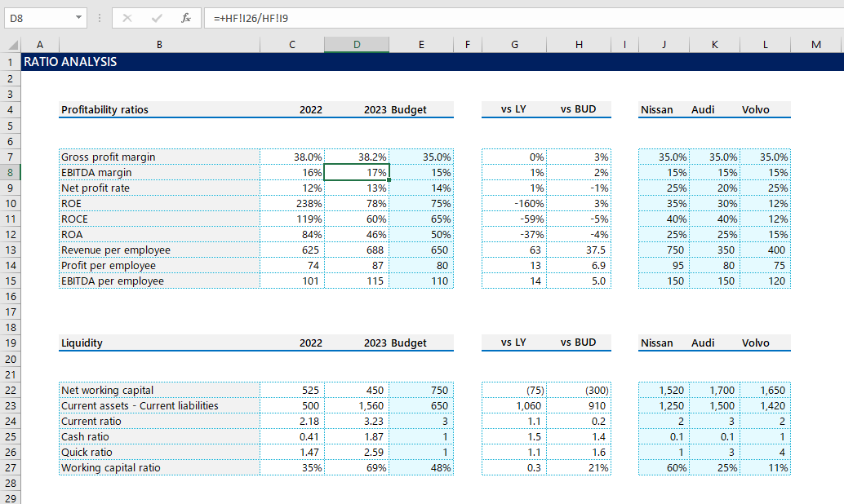Select the Budget EBITDA margin light-blue cell

pyautogui.click(x=421, y=172)
